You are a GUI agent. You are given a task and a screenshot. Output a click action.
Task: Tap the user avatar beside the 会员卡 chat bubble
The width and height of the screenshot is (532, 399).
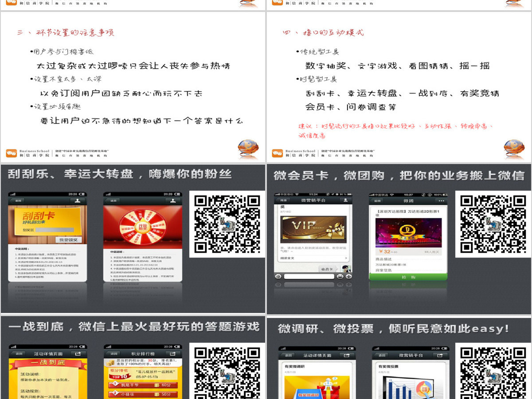coord(347,269)
